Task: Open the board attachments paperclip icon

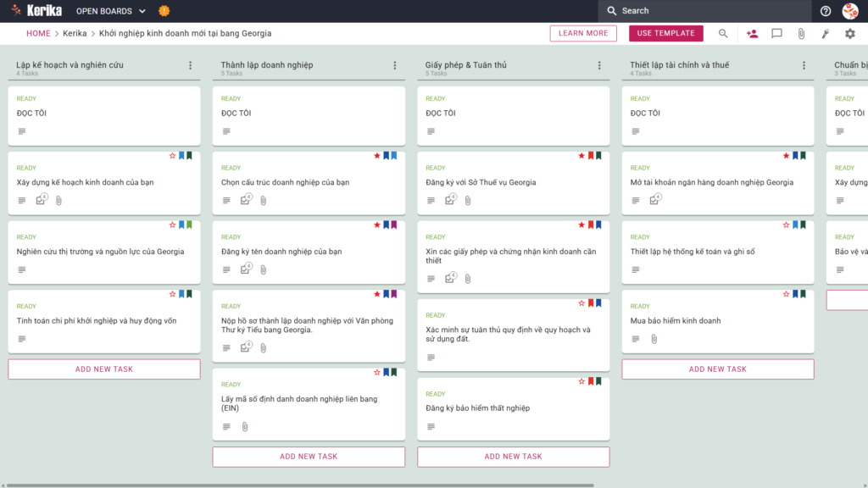Action: click(x=801, y=33)
